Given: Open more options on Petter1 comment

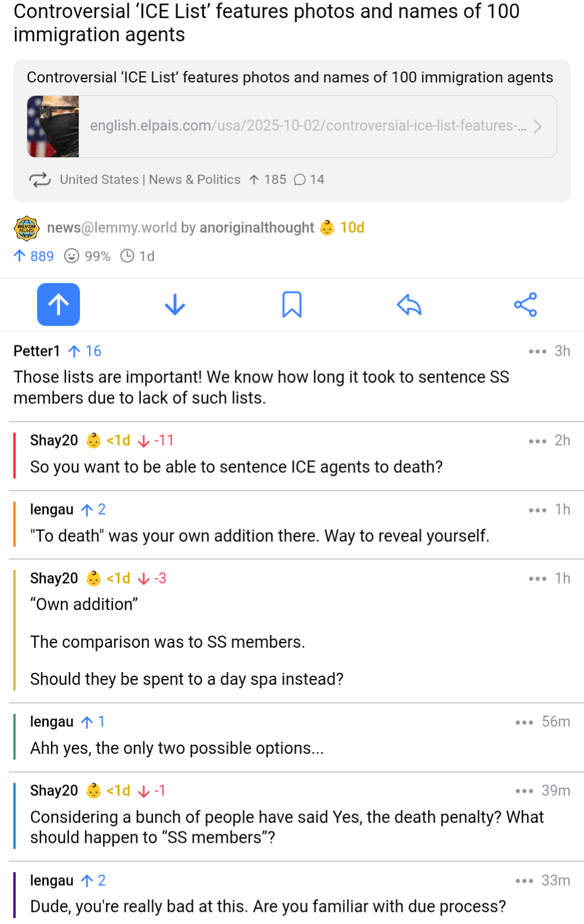Looking at the screenshot, I should click(x=538, y=351).
